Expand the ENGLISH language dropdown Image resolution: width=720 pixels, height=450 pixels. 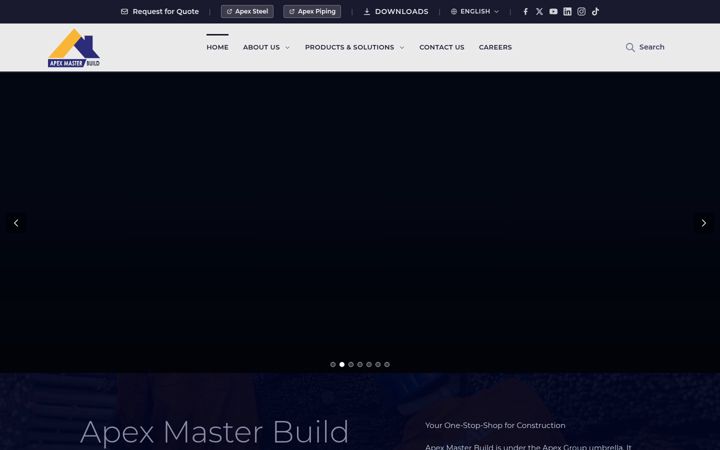tap(496, 11)
